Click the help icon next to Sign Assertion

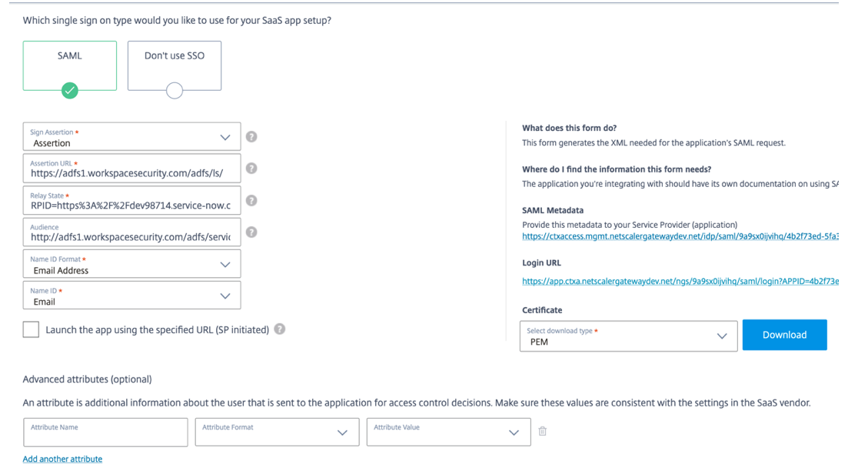pyautogui.click(x=251, y=137)
